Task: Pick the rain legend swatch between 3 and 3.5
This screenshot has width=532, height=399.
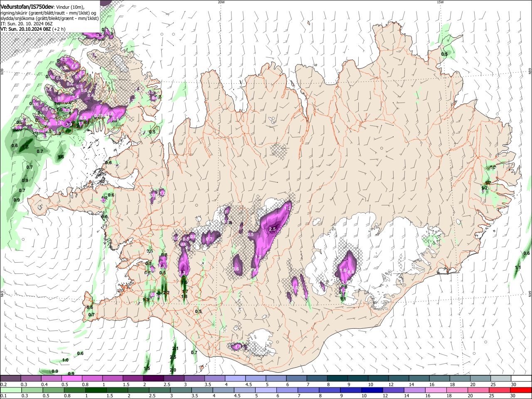Action: click(181, 390)
